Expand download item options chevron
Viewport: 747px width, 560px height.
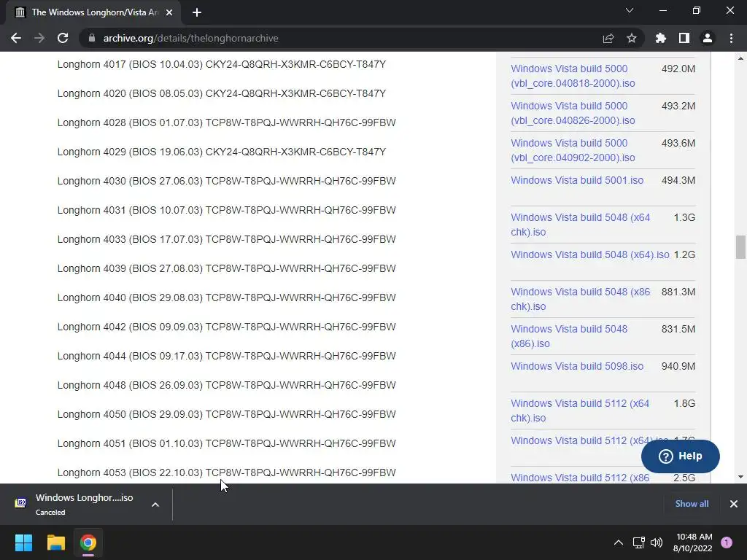coord(155,505)
